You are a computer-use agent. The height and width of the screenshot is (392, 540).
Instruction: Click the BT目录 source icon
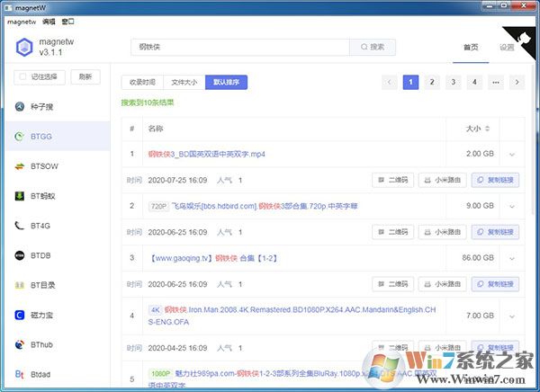[20, 285]
